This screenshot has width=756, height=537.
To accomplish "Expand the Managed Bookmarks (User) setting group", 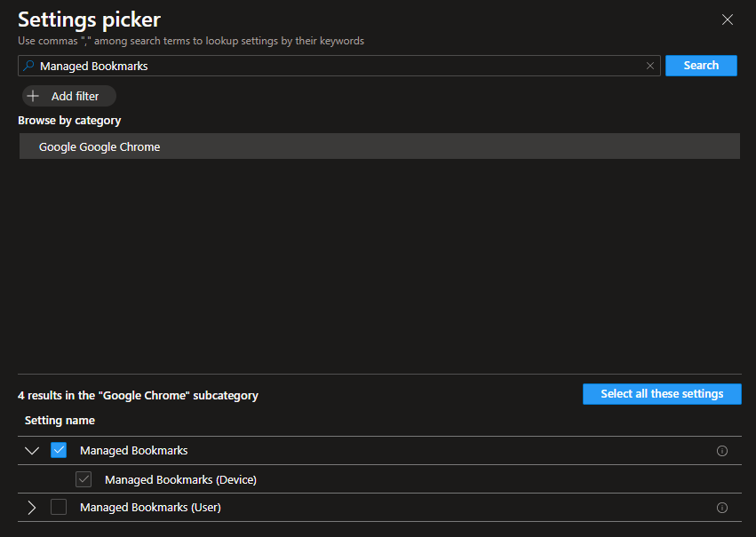I will pyautogui.click(x=32, y=507).
